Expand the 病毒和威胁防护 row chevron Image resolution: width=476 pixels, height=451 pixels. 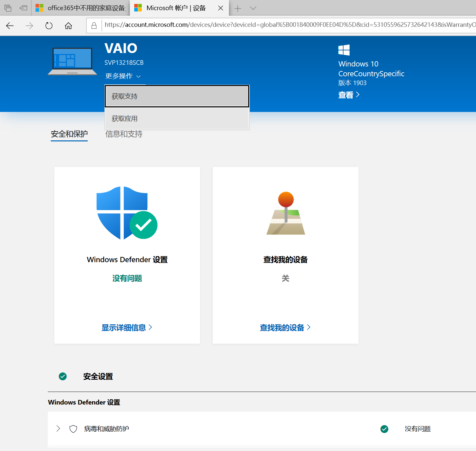click(x=58, y=429)
